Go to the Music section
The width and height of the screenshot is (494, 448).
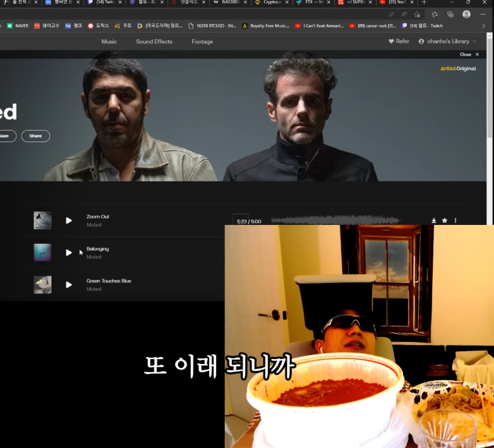click(109, 42)
